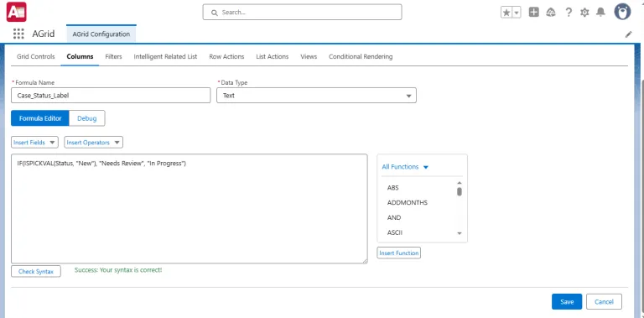644x318 pixels.
Task: Switch to the Grid Controls tab
Action: coord(36,57)
